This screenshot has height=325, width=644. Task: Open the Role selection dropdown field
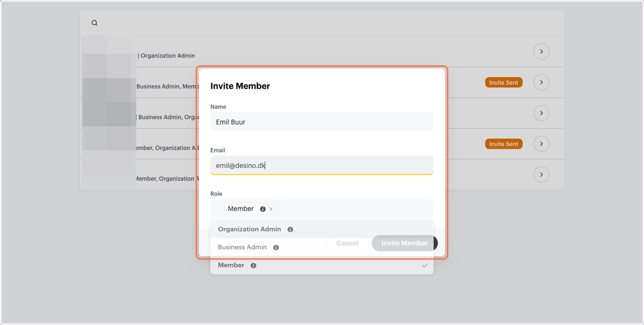pyautogui.click(x=322, y=209)
